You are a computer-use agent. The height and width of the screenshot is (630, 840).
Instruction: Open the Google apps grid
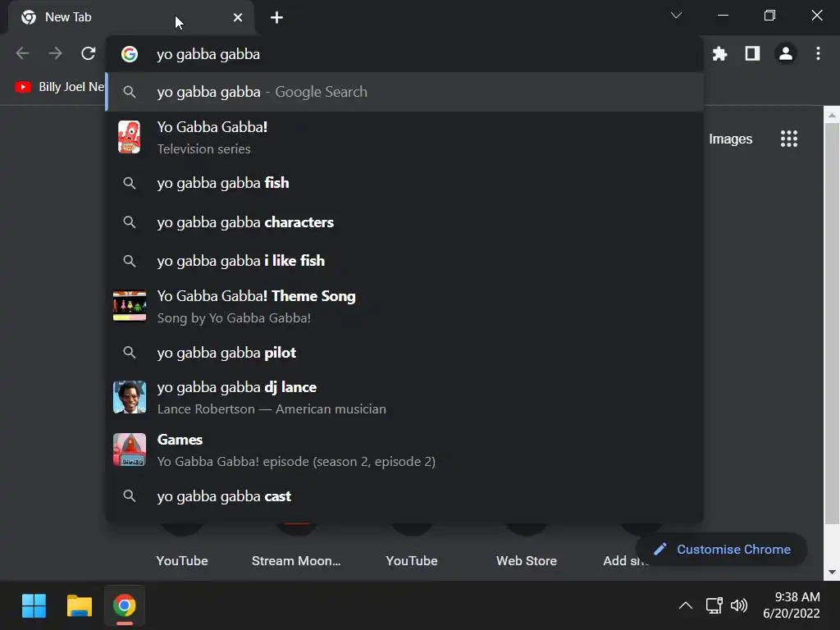(x=788, y=139)
